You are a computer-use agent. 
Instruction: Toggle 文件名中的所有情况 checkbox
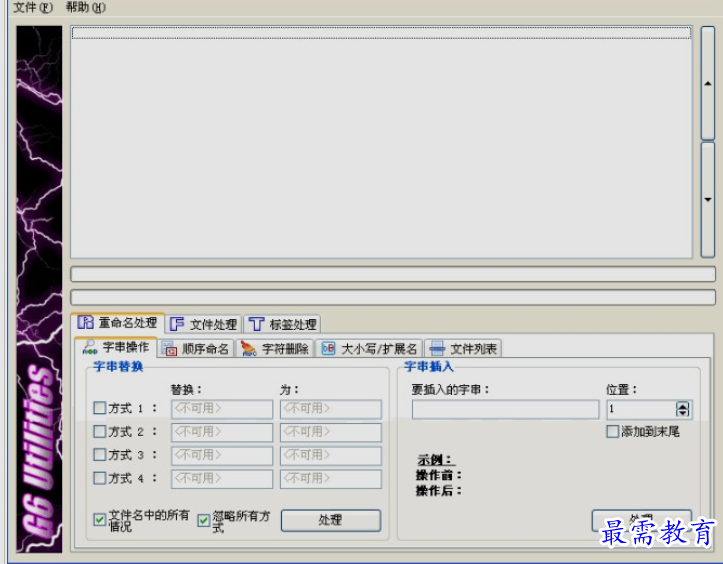click(x=100, y=520)
